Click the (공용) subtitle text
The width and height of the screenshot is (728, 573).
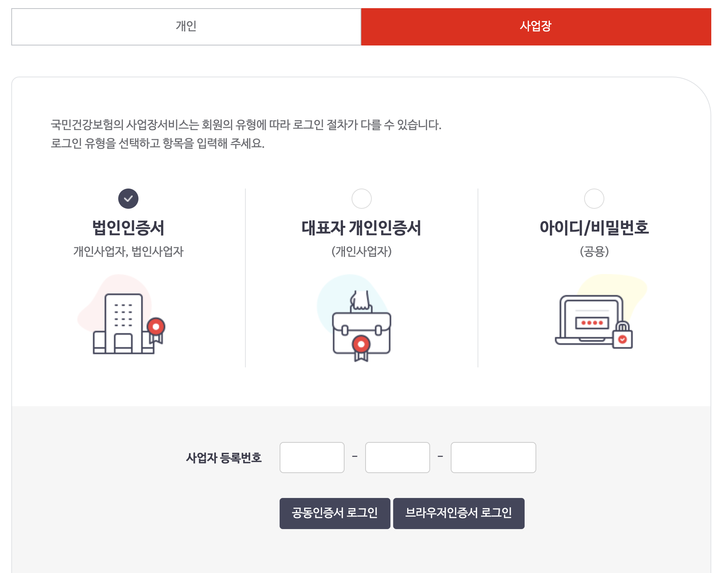coord(594,252)
